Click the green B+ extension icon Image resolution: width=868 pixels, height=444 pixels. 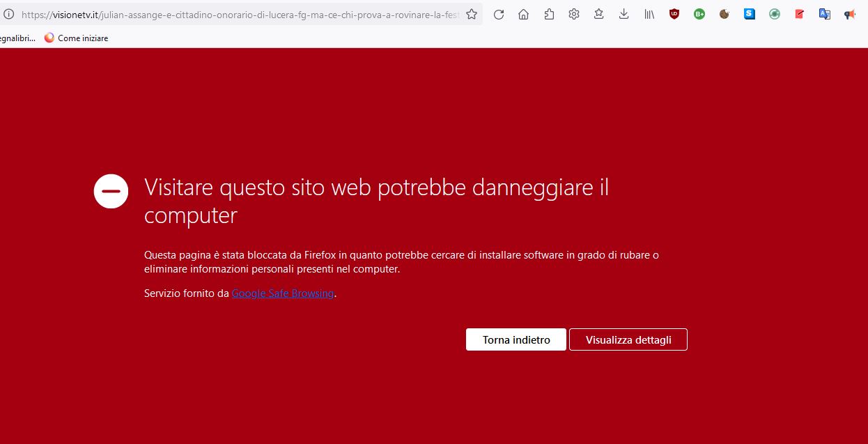(x=699, y=14)
